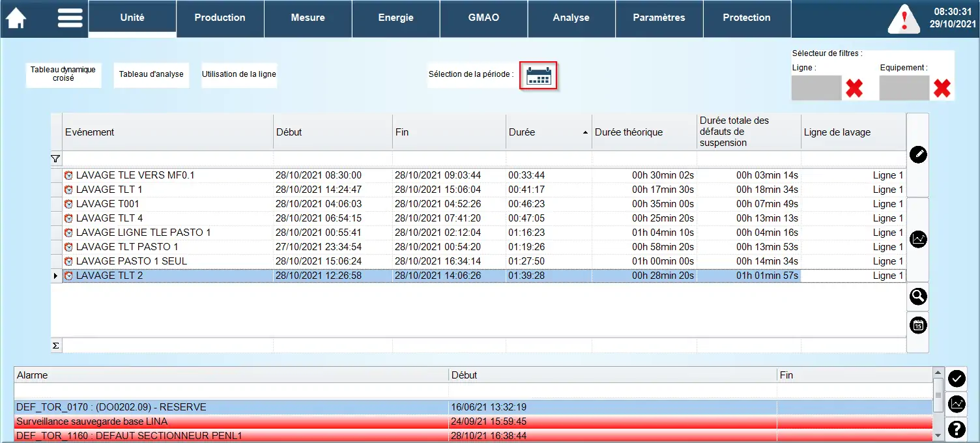
Task: Open the Paramètres tab
Action: click(659, 18)
